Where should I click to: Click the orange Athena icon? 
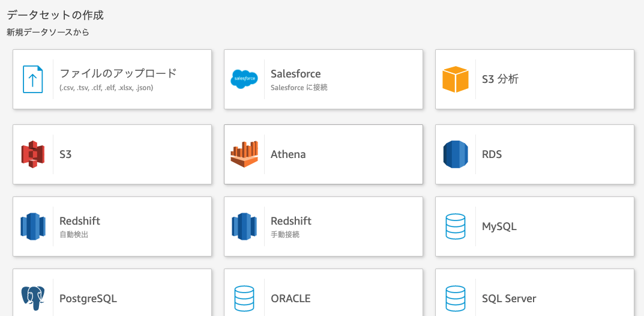(x=244, y=154)
